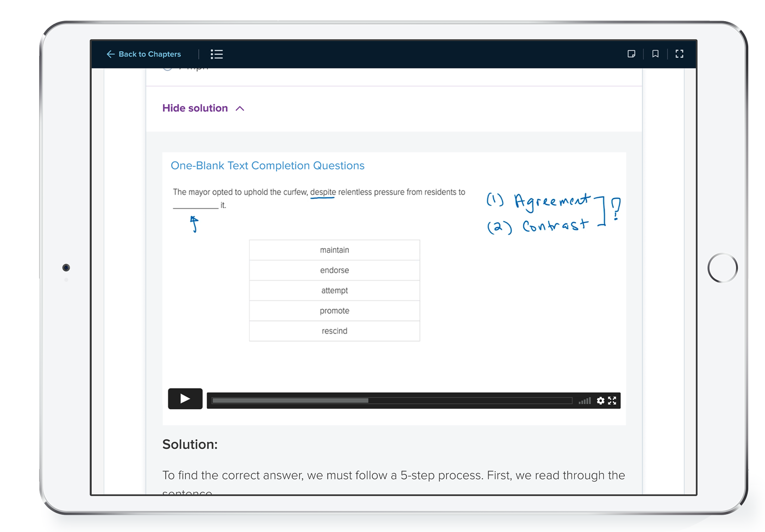
Task: Bookmark this page with the bookmark icon
Action: coord(655,54)
